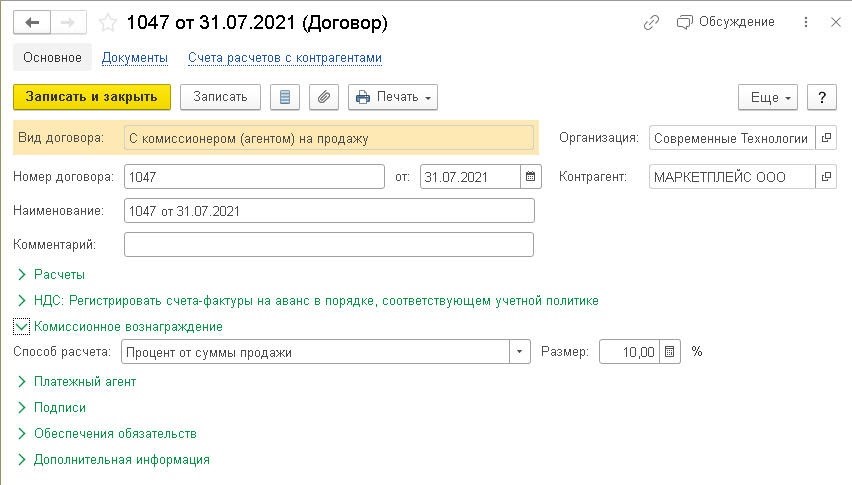Open calendar picker for contract date
Screen dimensions: 852x485
coord(531,177)
